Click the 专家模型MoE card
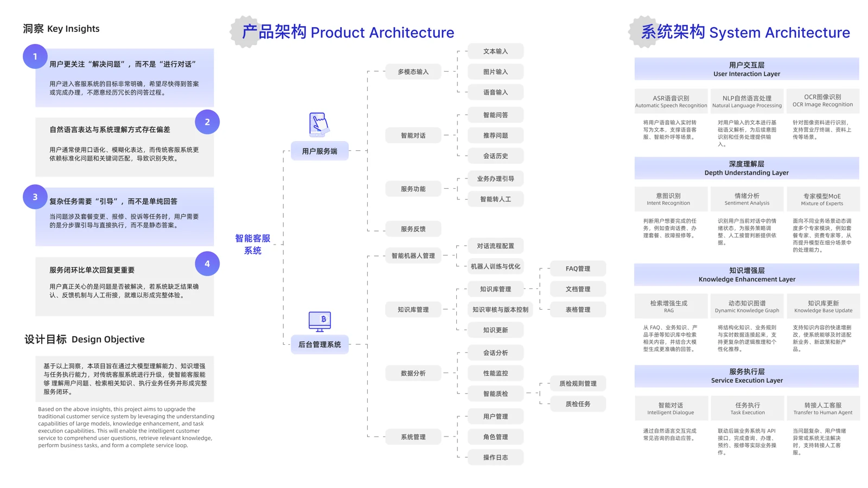The height and width of the screenshot is (488, 868). tap(823, 199)
